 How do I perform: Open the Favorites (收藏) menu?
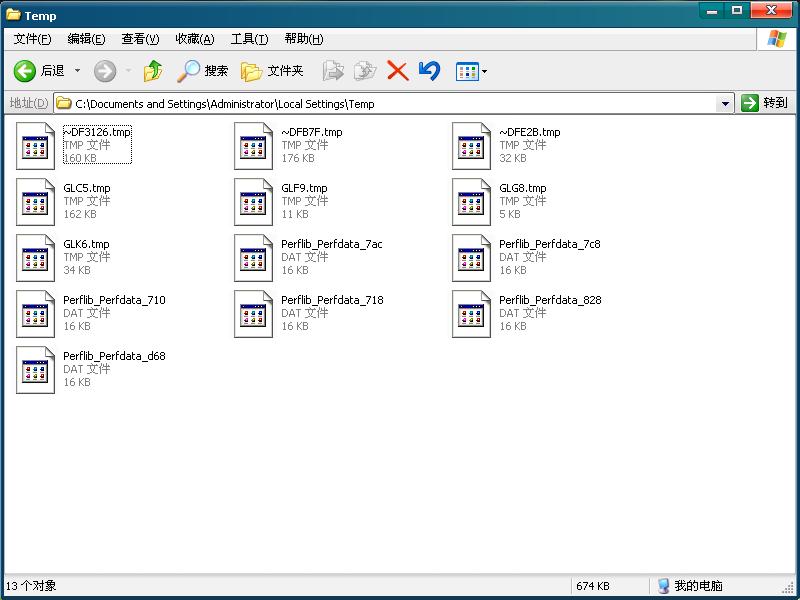pos(194,39)
